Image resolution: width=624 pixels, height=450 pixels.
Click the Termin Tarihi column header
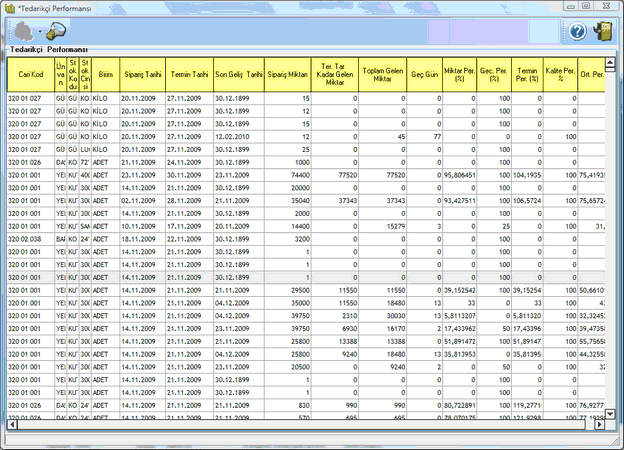189,74
